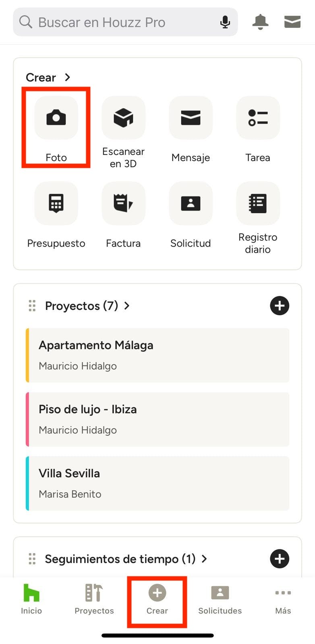Create a new Mensaje
Viewport: 315px width, 644px height.
[191, 118]
